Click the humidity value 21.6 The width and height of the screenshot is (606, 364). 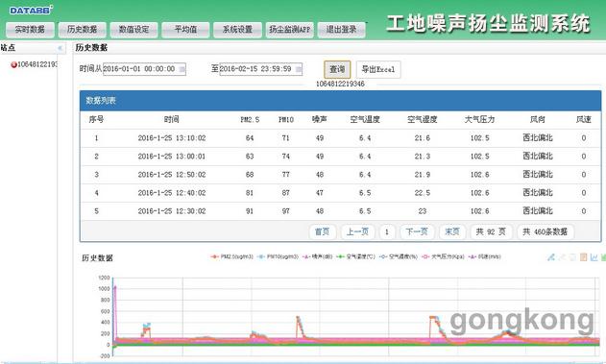(423, 138)
